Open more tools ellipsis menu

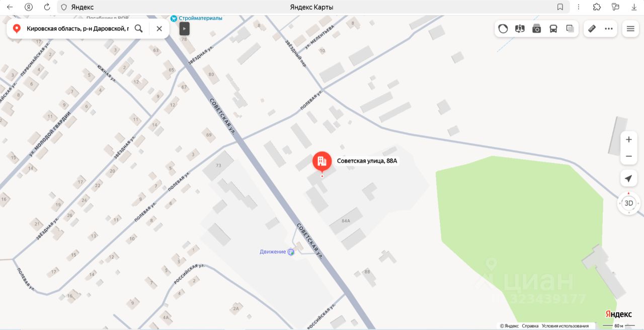click(x=609, y=29)
